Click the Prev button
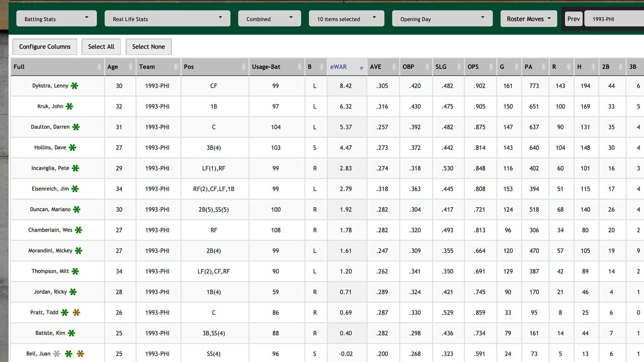This screenshot has width=644, height=362. 574,18
